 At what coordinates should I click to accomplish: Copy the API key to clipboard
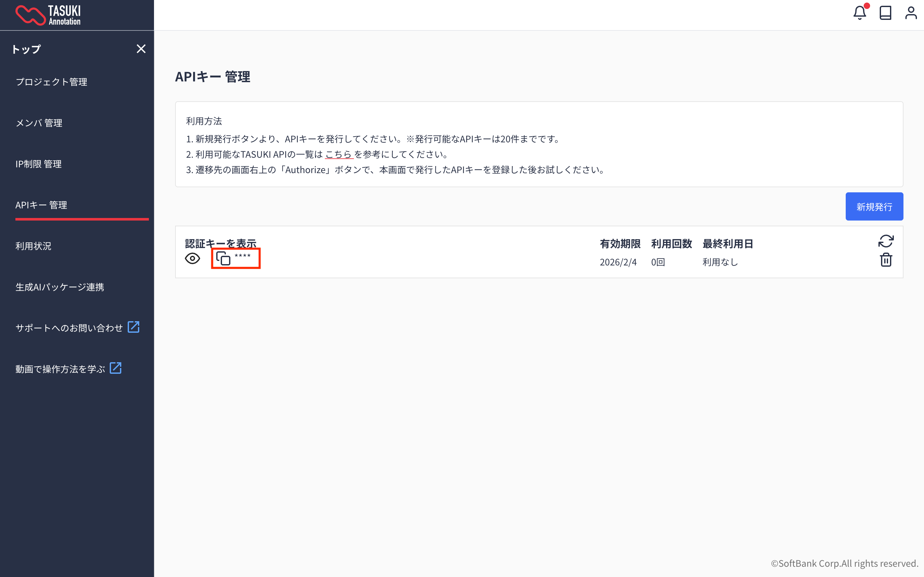click(x=223, y=258)
